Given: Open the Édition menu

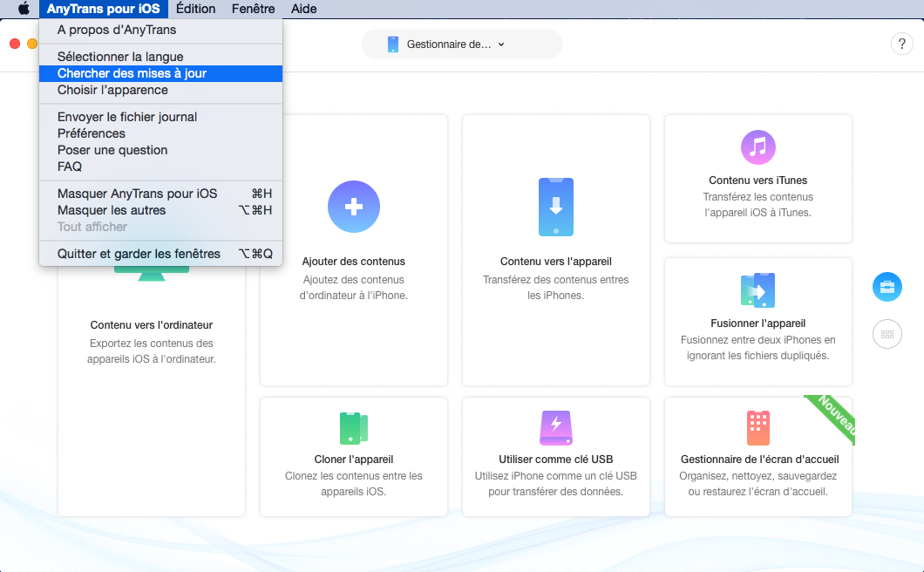Looking at the screenshot, I should pyautogui.click(x=195, y=9).
